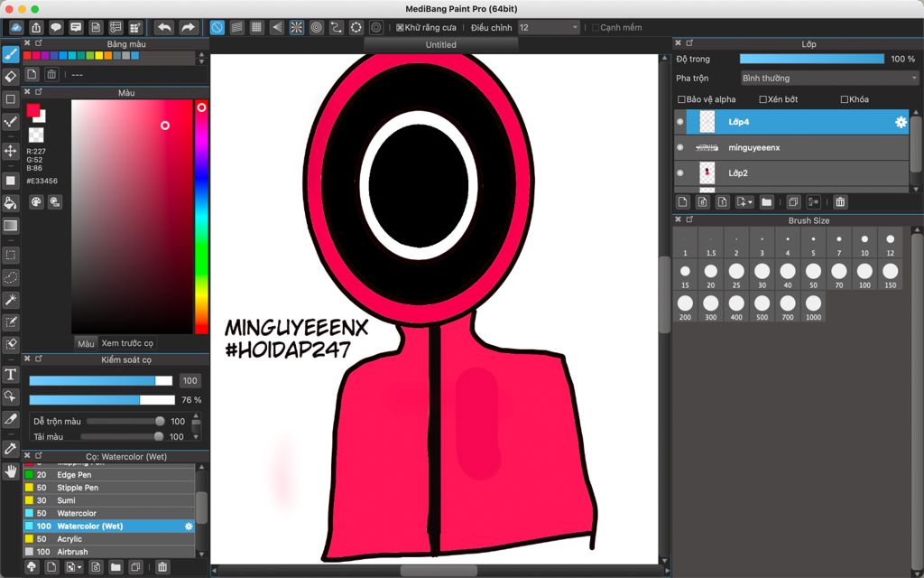Viewport: 924px width, 578px height.
Task: Select the Lasso selection tool
Action: [11, 277]
